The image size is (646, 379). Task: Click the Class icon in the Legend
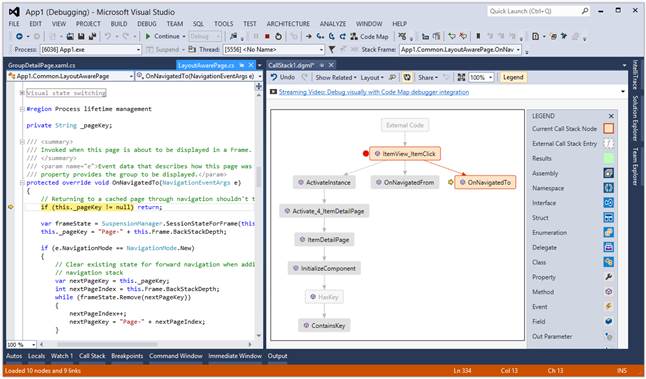pos(608,262)
